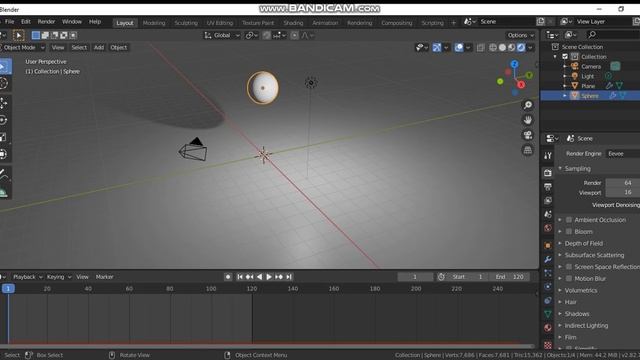Open the Global transform orientation dropdown

[222, 36]
